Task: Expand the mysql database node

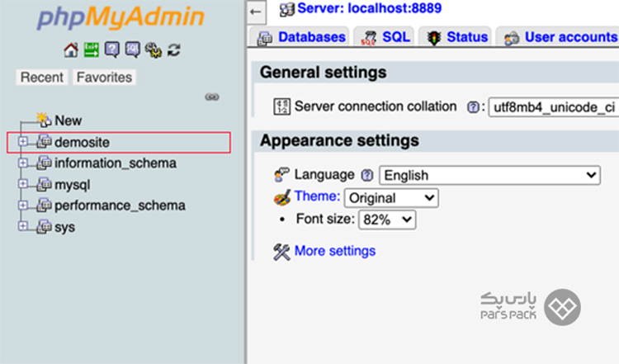Action: 23,183
